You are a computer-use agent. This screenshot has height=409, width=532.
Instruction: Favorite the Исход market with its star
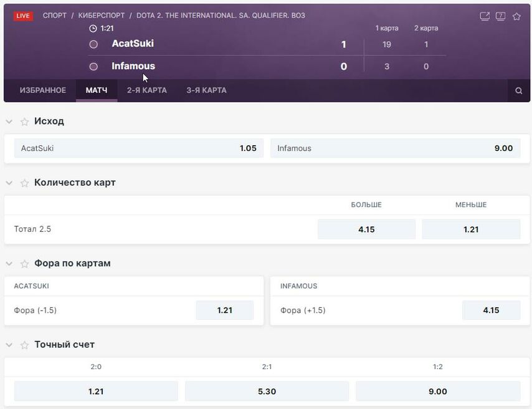coord(24,122)
